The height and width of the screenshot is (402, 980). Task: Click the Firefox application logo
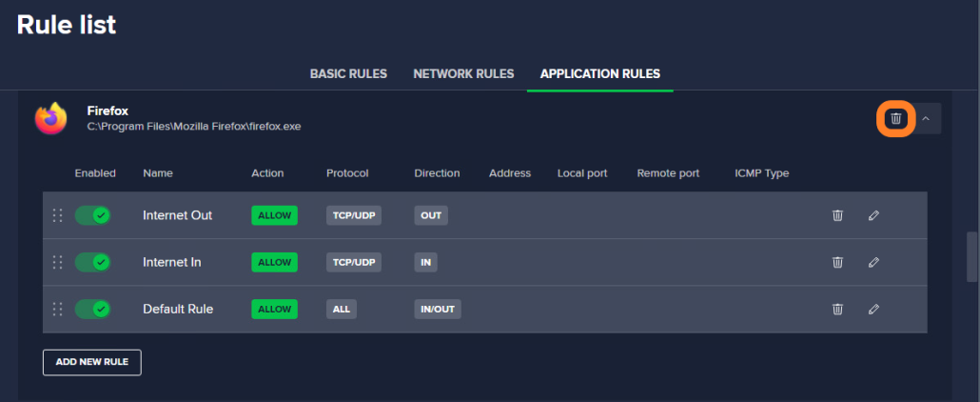click(50, 118)
